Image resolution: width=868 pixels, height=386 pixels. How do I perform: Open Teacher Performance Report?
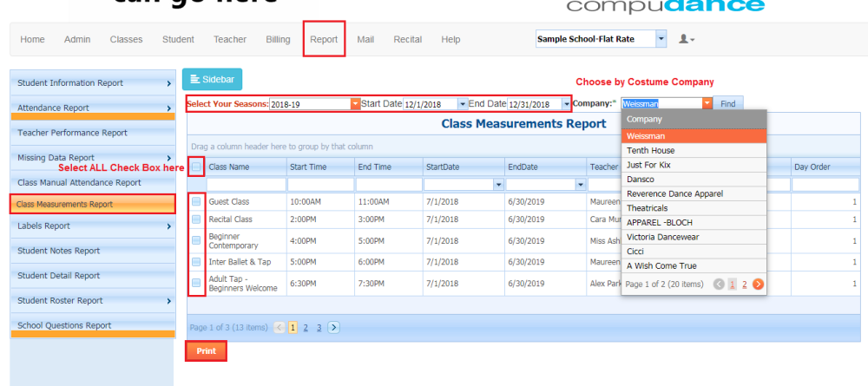[93, 133]
